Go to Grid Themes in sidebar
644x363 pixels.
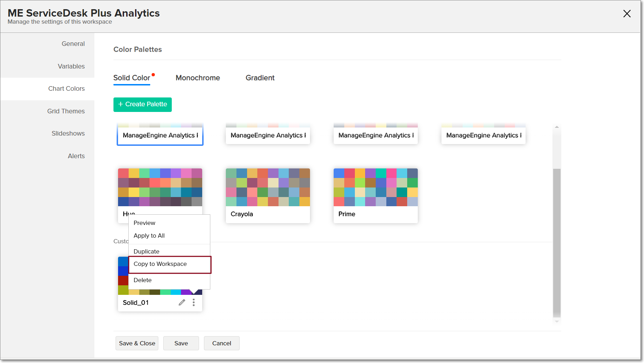66,111
